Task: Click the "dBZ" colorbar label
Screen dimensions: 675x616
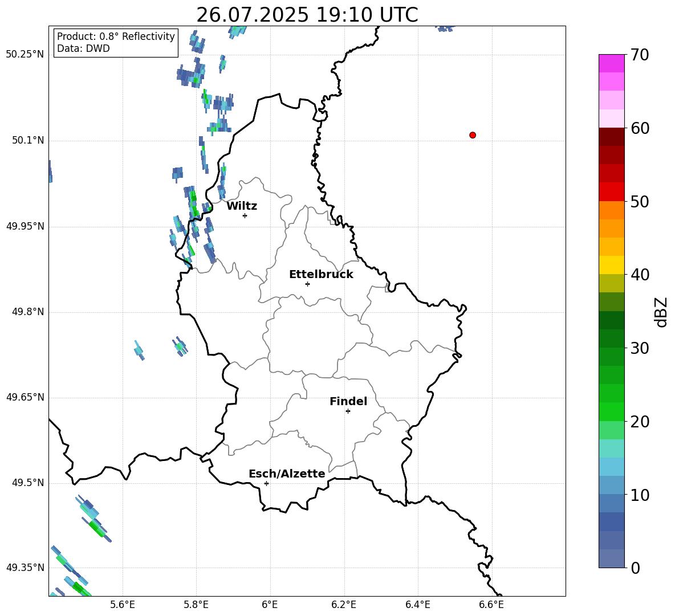Action: coord(661,312)
